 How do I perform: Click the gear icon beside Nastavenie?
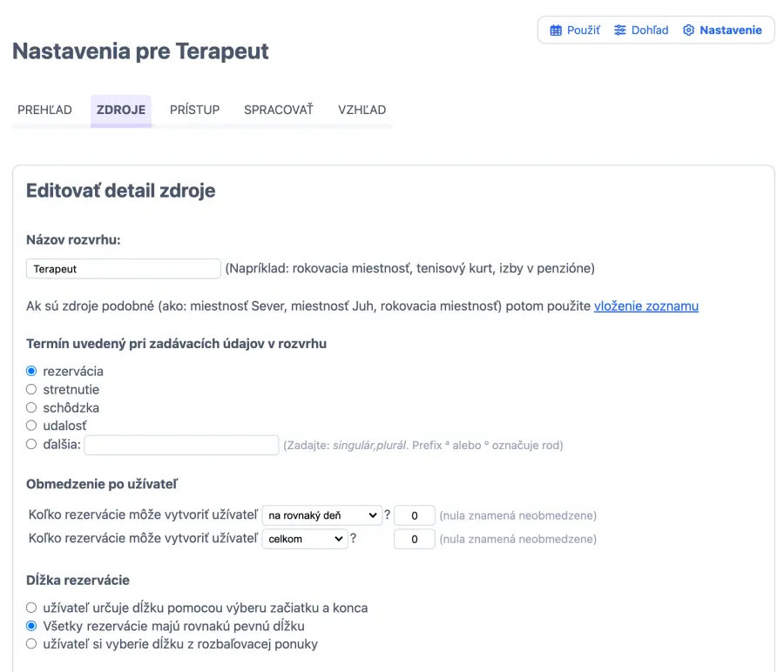[x=689, y=30]
